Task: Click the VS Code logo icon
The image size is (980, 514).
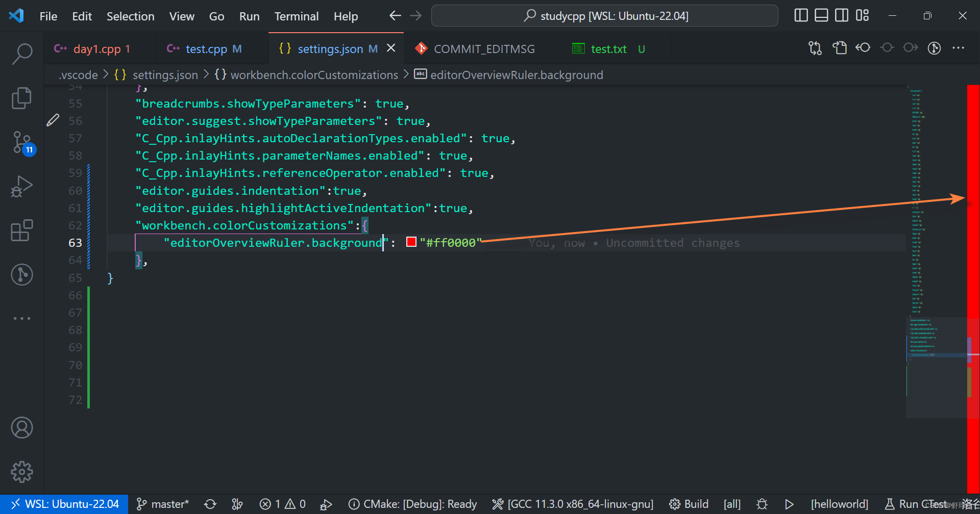Action: tap(16, 15)
